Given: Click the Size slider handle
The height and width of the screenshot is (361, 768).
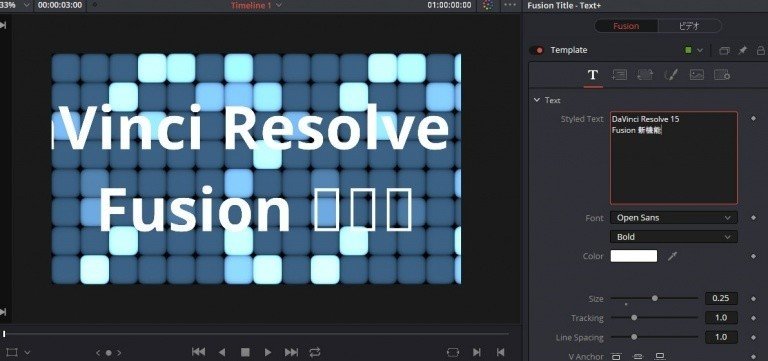Looking at the screenshot, I should [x=654, y=298].
